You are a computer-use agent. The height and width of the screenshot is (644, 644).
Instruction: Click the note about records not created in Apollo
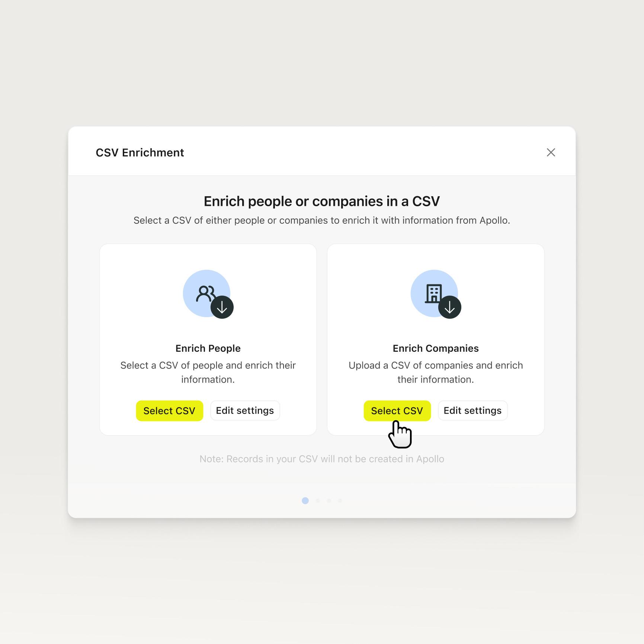click(x=322, y=459)
